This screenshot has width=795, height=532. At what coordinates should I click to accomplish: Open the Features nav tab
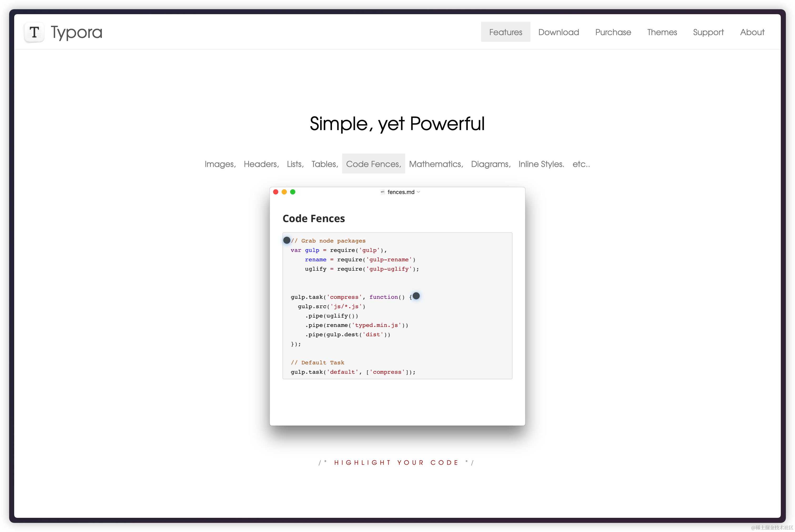click(x=505, y=32)
